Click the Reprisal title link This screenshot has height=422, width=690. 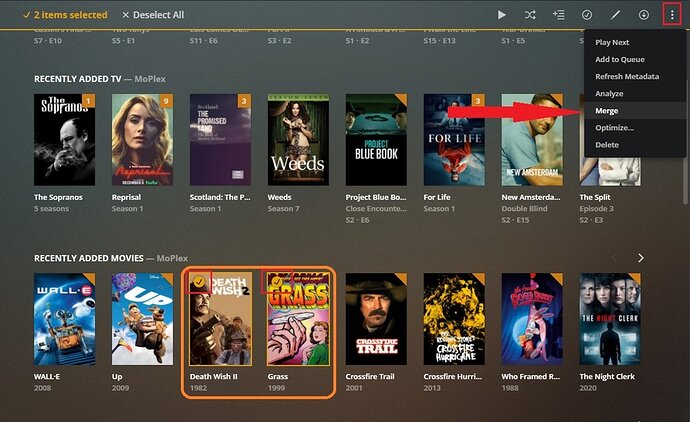click(x=126, y=197)
